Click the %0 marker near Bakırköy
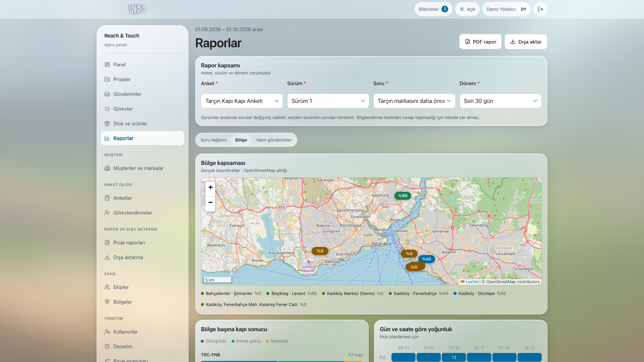 pyautogui.click(x=320, y=251)
